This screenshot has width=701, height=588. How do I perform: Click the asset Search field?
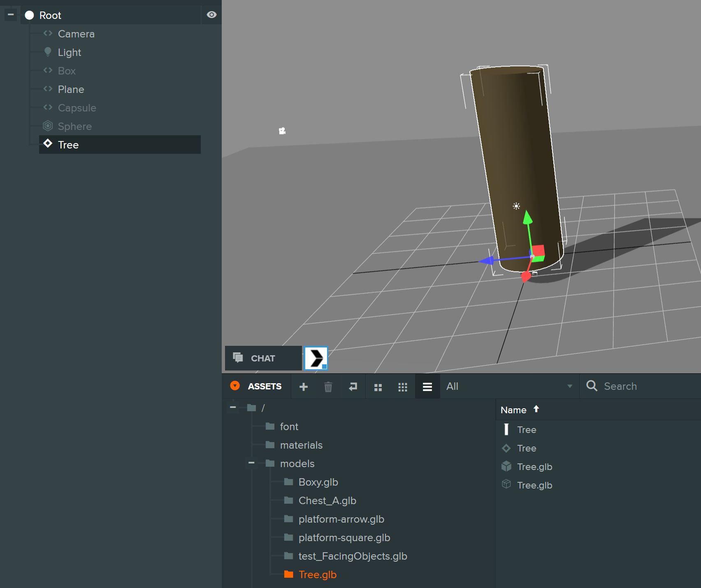click(649, 386)
